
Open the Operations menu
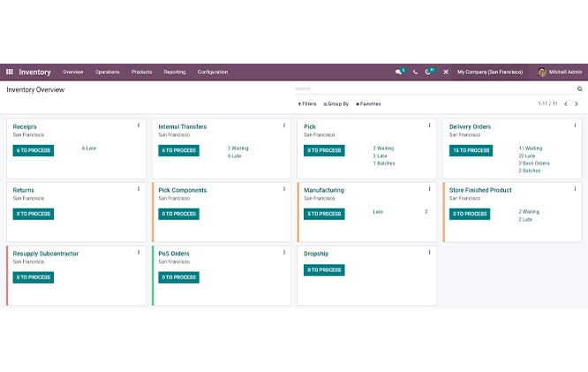[x=107, y=72]
